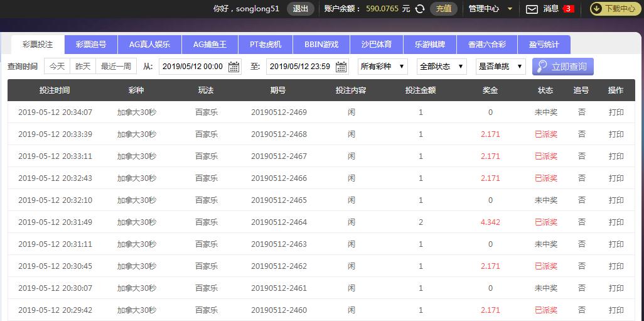This screenshot has height=321, width=644.
Task: Select the 今天 time range option
Action: pos(57,67)
